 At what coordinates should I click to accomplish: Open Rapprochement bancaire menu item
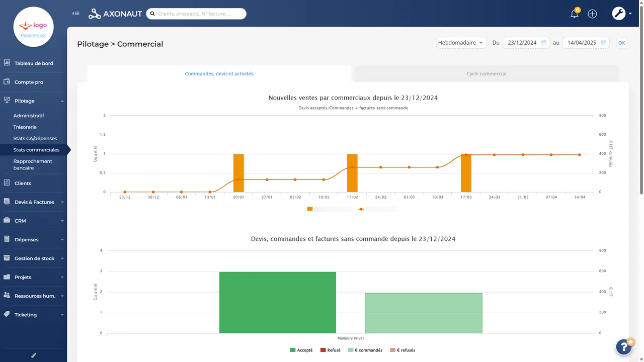pyautogui.click(x=33, y=164)
